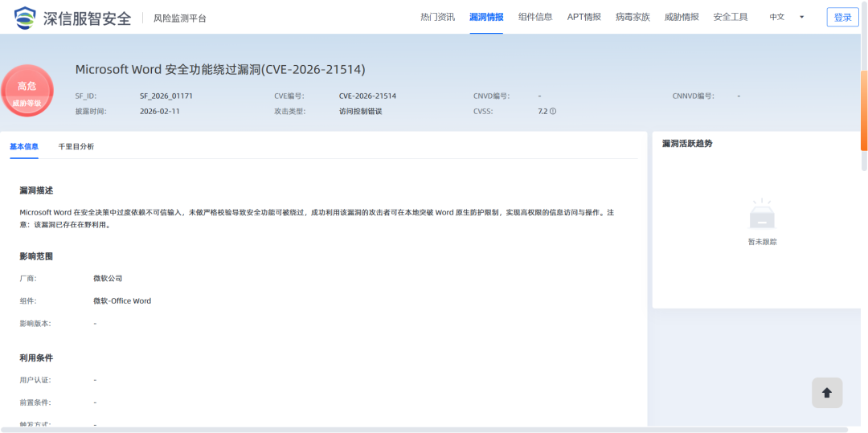The height and width of the screenshot is (433, 868).
Task: Click the CVSS info icon next to 7.2
Action: (x=553, y=111)
